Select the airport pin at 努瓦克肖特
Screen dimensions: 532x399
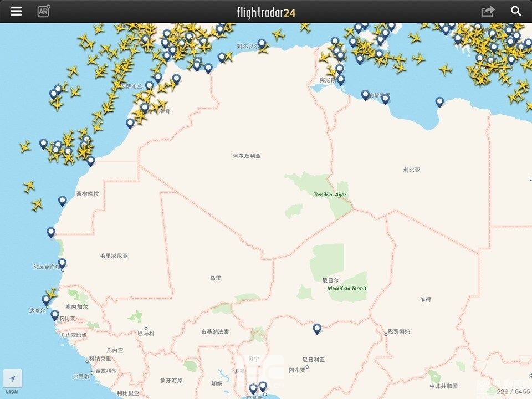coord(62,264)
